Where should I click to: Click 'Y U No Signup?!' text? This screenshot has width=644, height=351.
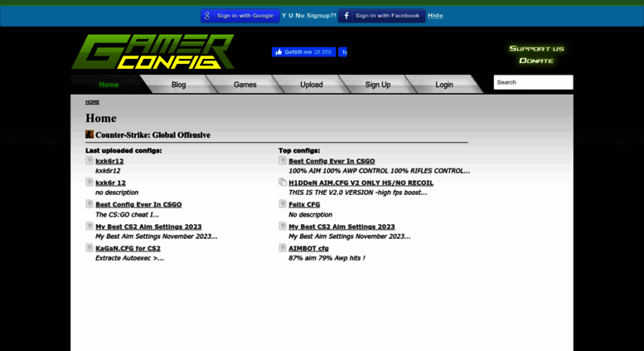(309, 16)
